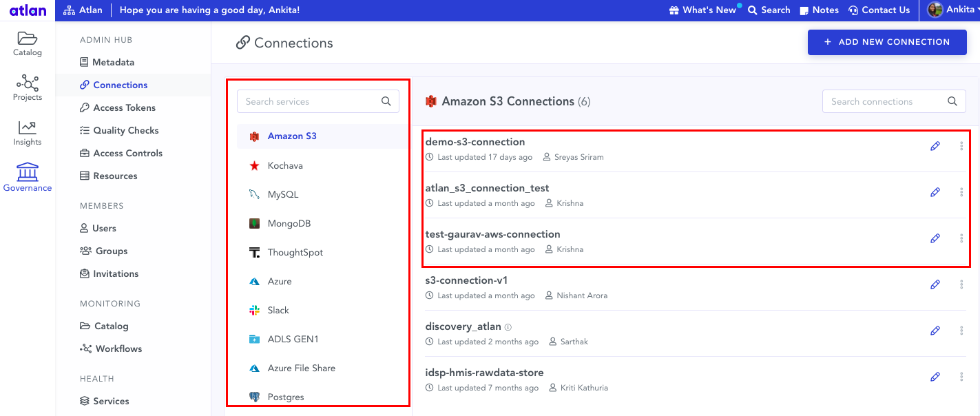Open s3-connection-v1

[x=466, y=280]
